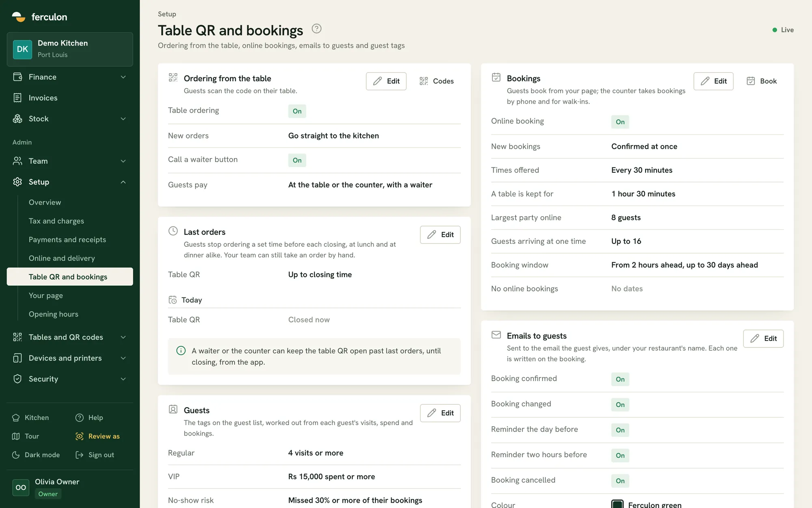Expand the Team section chevron
Screen dimensions: 812x508
(x=123, y=161)
